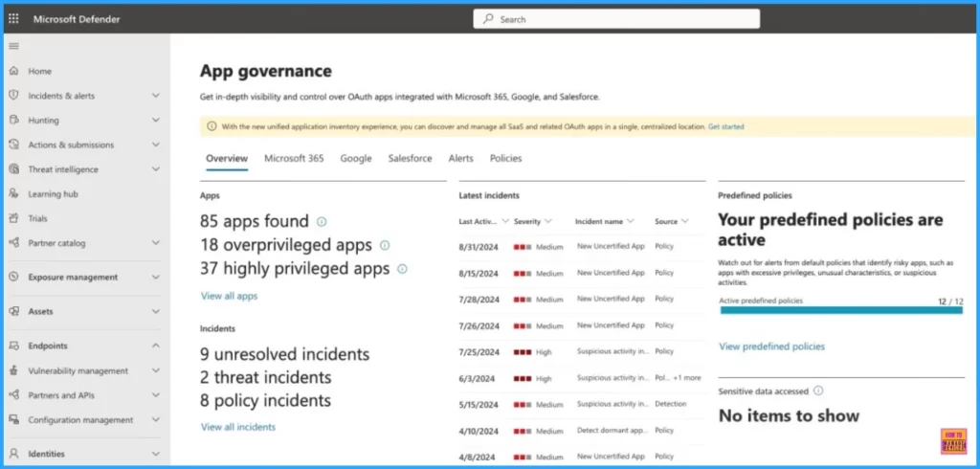Click the Hunting icon in sidebar
The width and height of the screenshot is (980, 469).
(13, 120)
